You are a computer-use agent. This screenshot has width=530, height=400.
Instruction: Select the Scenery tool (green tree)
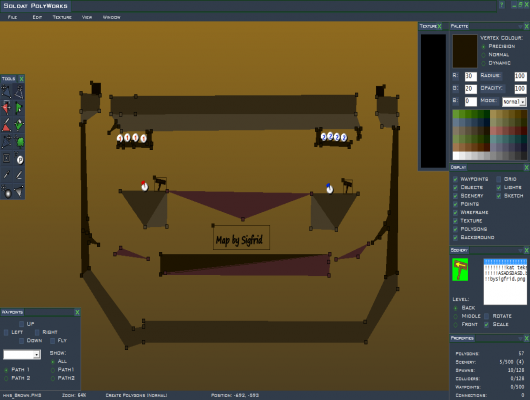coord(19,142)
